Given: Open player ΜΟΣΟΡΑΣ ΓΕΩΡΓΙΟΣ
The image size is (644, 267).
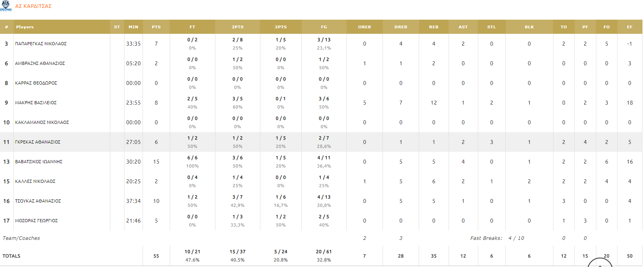Looking at the screenshot, I should [36, 221].
